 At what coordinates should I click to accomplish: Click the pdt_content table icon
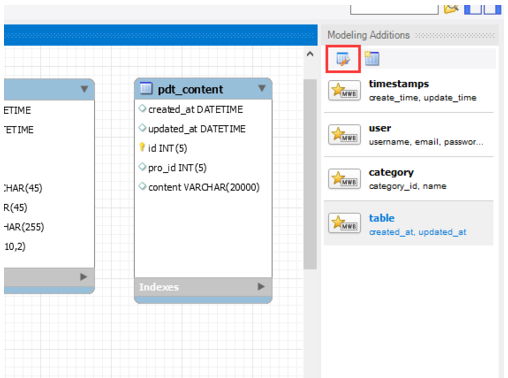[146, 88]
